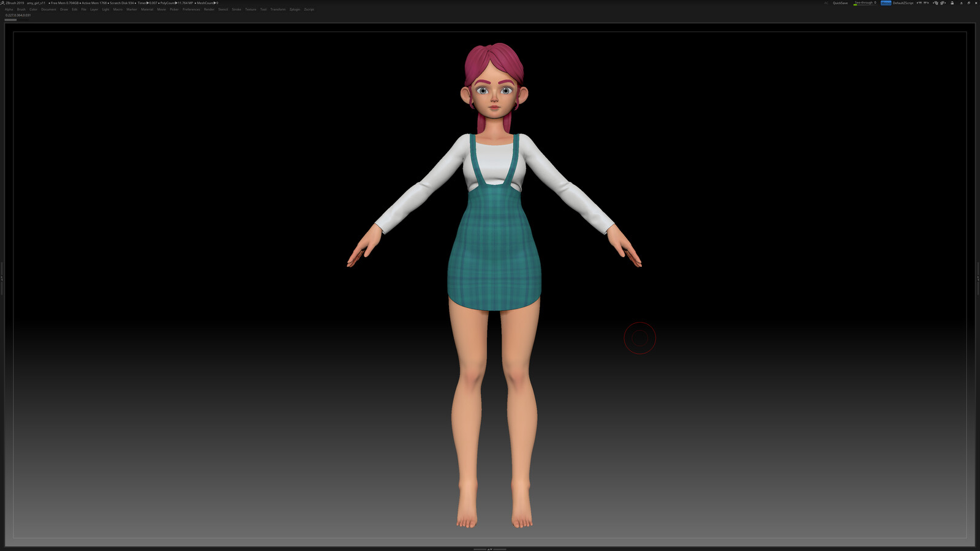Screen dimensions: 980x551
Task: Open the Tool menu
Action: pos(263,9)
